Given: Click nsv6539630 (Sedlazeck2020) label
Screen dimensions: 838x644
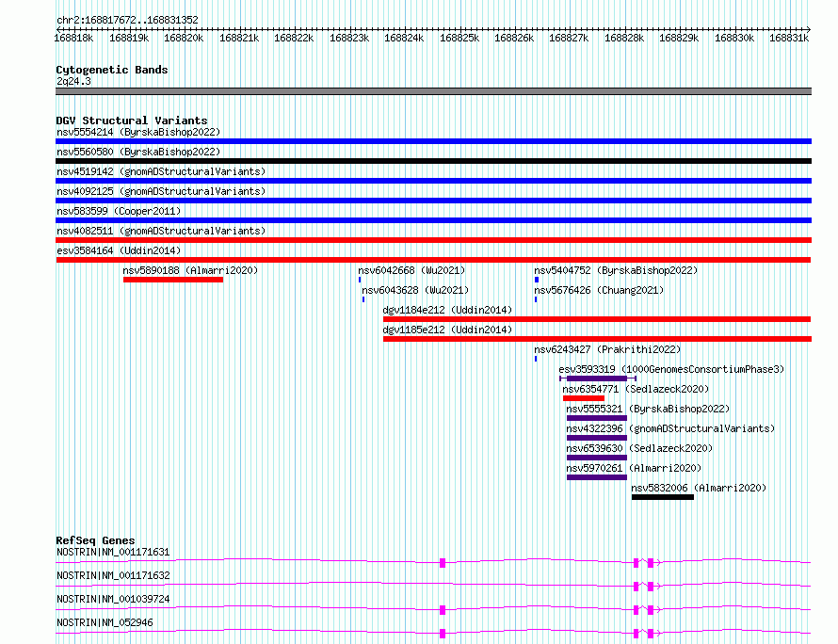Looking at the screenshot, I should (x=639, y=448).
